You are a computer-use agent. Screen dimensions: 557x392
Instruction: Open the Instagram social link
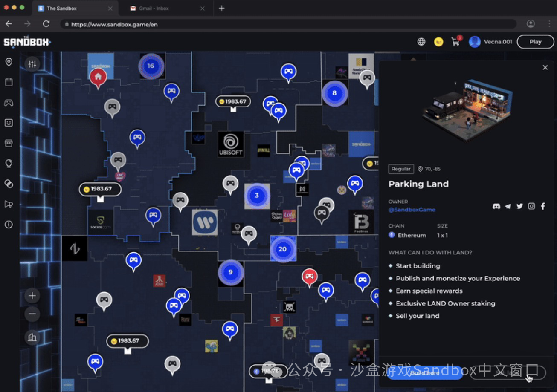tap(531, 206)
